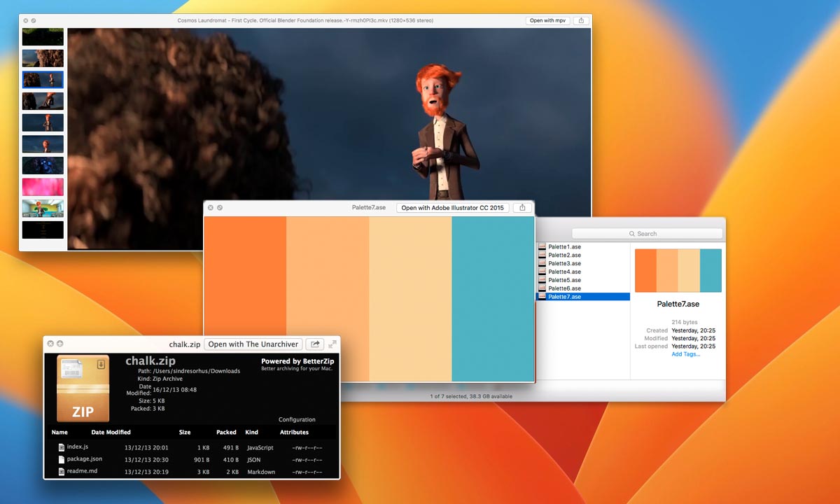
Task: Click the archive path /Users/sindresorhus/Downloads
Action: pyautogui.click(x=197, y=371)
